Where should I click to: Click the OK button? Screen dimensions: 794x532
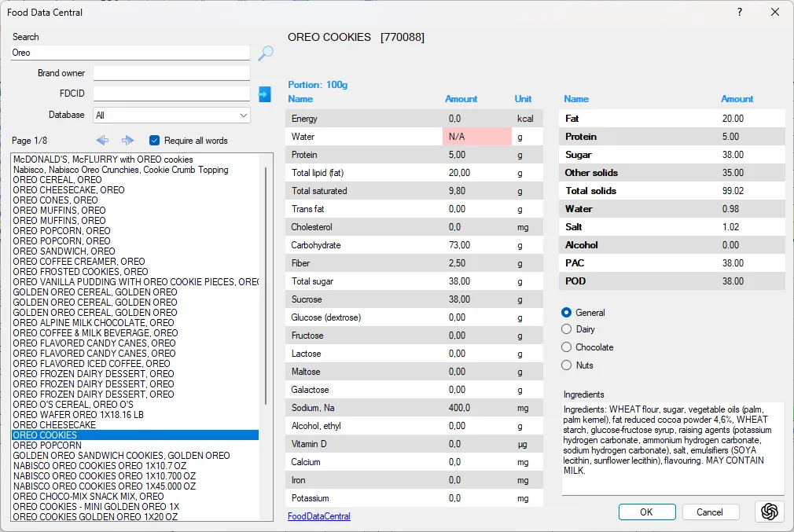[647, 512]
